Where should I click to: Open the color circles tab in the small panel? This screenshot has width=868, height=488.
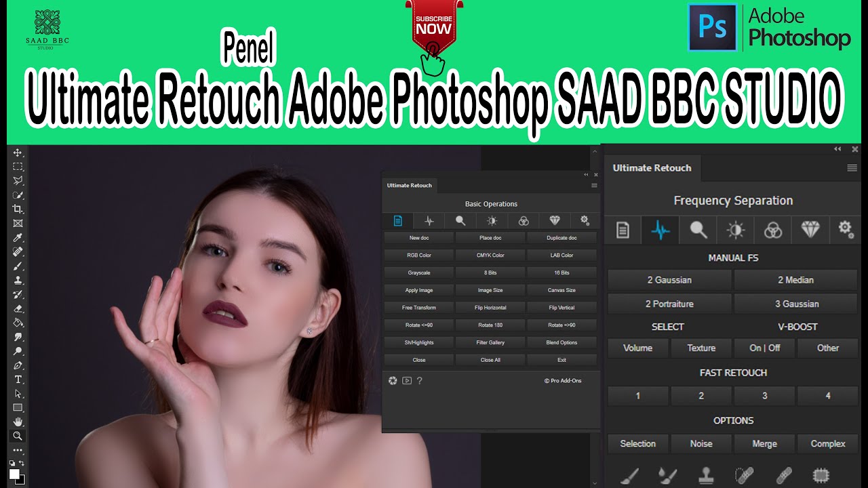[x=524, y=221]
